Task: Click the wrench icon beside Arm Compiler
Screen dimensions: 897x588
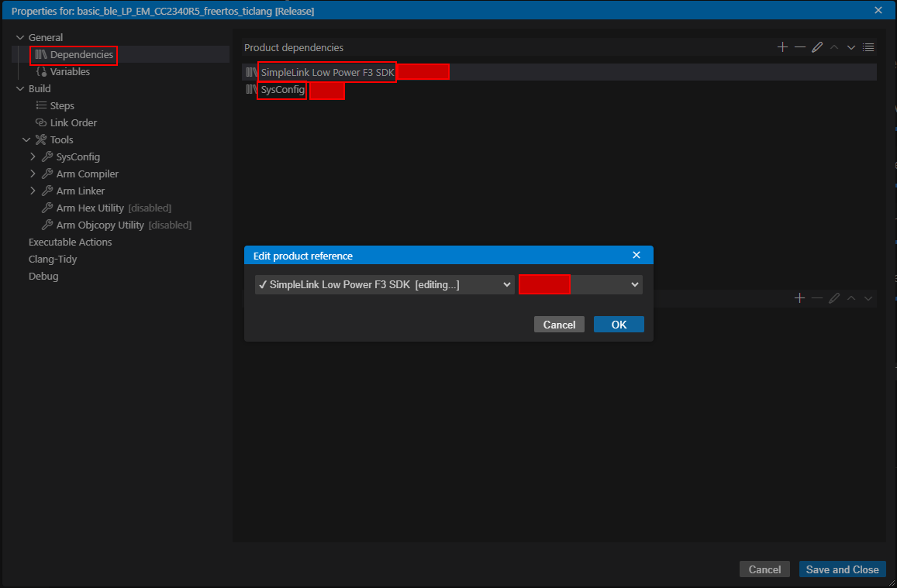Action: pyautogui.click(x=47, y=174)
